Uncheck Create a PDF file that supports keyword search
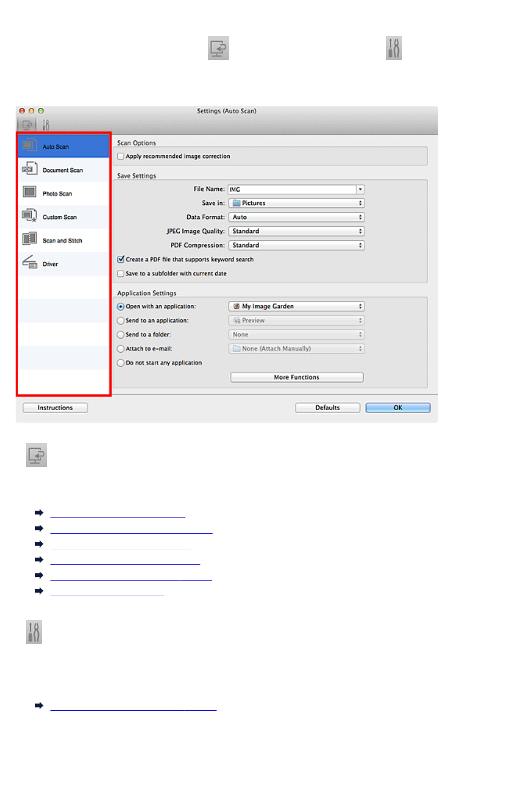The width and height of the screenshot is (532, 789). [121, 260]
